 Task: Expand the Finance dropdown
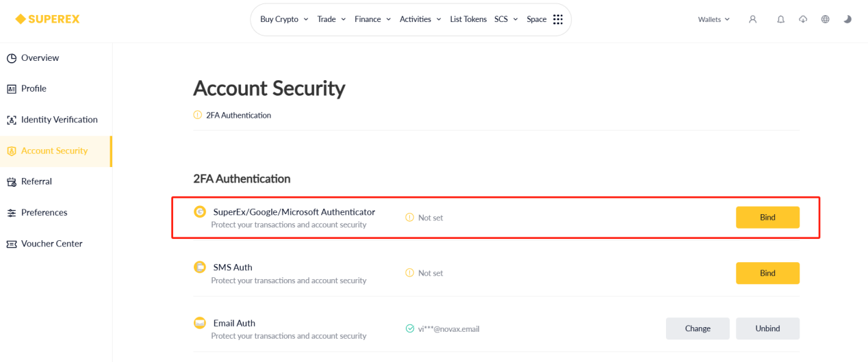(x=372, y=19)
